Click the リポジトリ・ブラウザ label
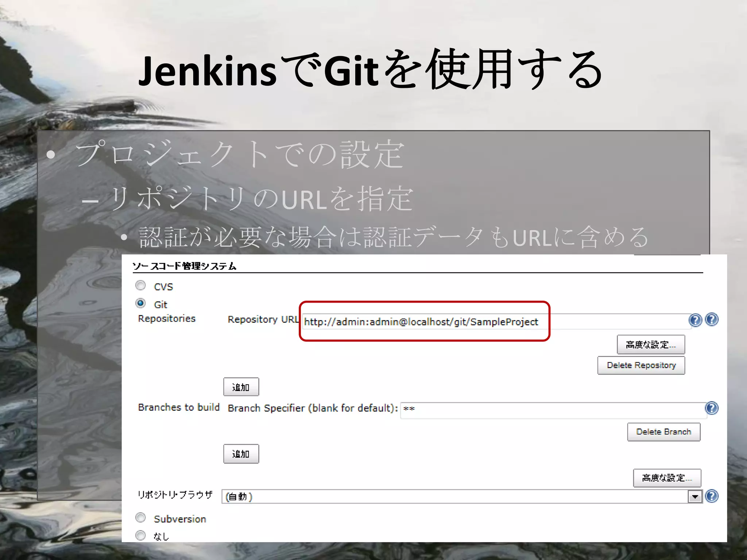The image size is (747, 560). [x=175, y=495]
